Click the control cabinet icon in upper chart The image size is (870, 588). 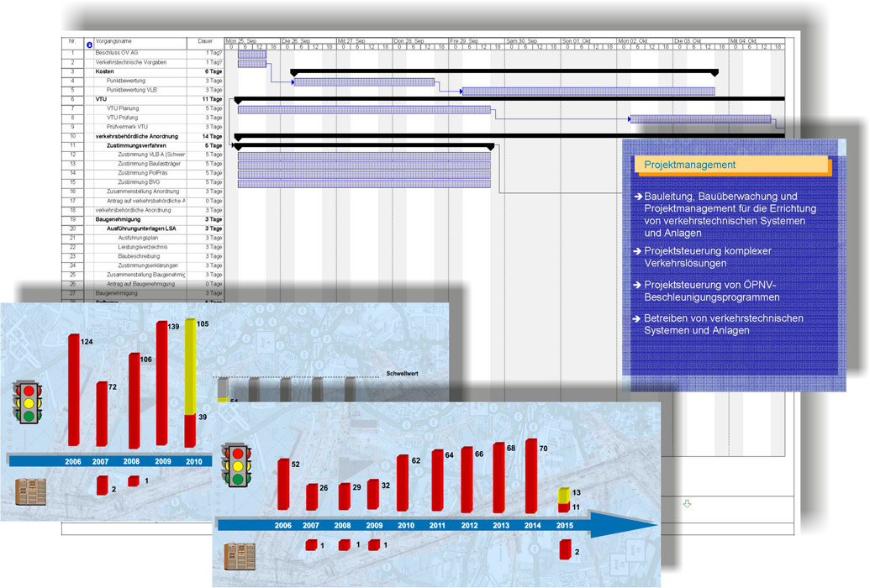click(x=30, y=492)
